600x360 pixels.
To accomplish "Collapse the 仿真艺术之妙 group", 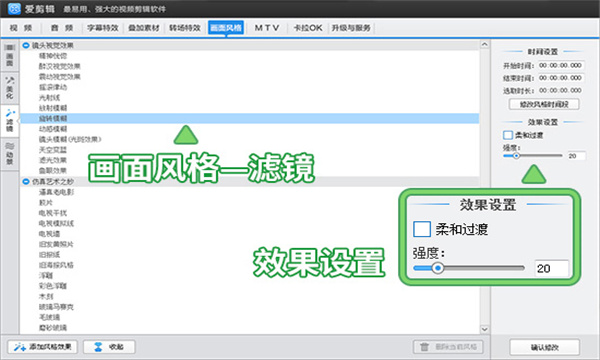I will pyautogui.click(x=26, y=181).
